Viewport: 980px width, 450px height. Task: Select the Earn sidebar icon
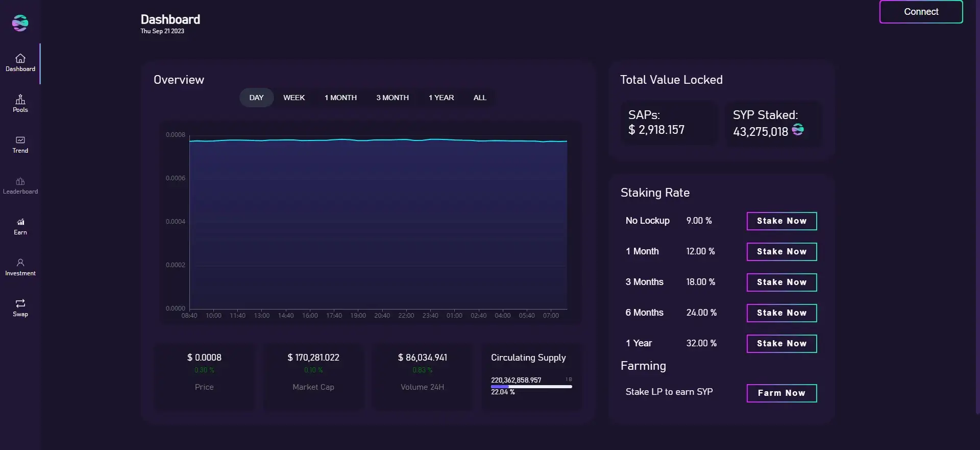click(x=20, y=222)
